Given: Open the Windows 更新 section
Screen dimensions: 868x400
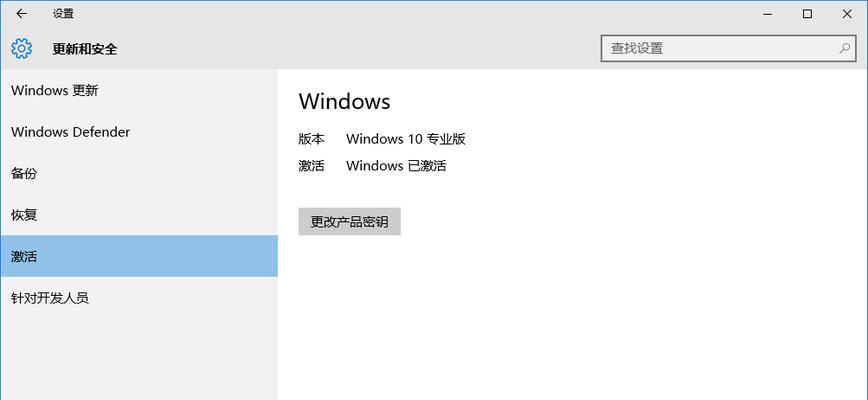Looking at the screenshot, I should click(x=138, y=90).
